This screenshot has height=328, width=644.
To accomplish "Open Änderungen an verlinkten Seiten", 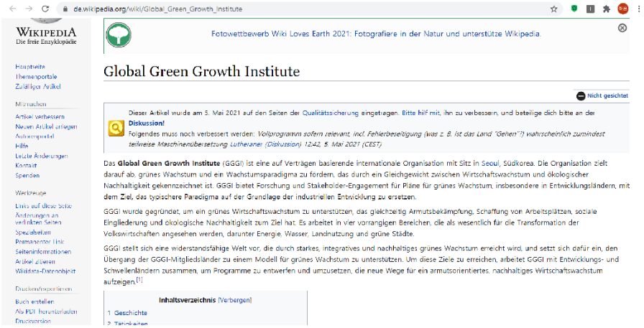I will pyautogui.click(x=38, y=219).
